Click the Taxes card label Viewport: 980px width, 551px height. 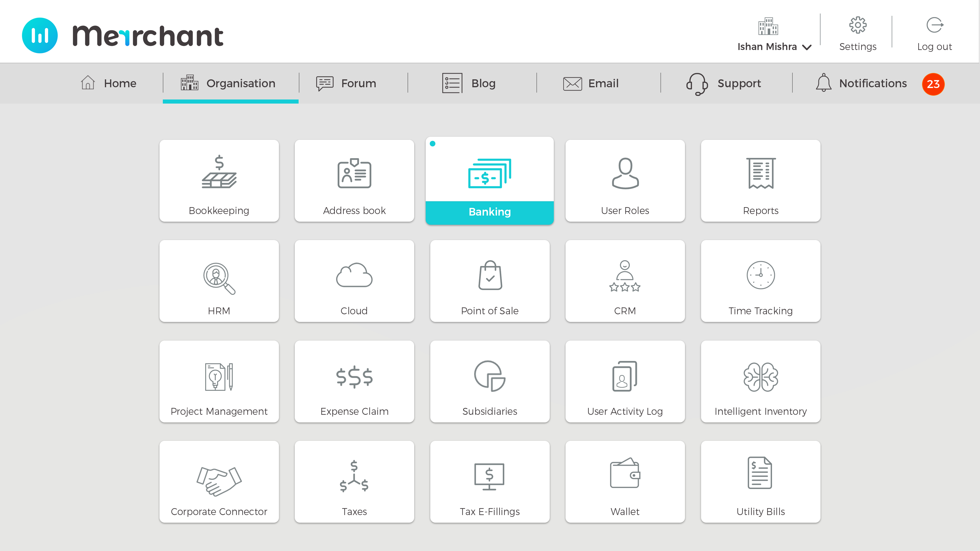click(354, 511)
